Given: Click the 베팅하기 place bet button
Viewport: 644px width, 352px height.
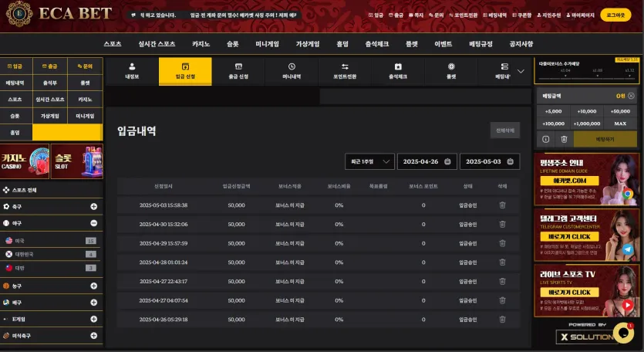Looking at the screenshot, I should 605,140.
